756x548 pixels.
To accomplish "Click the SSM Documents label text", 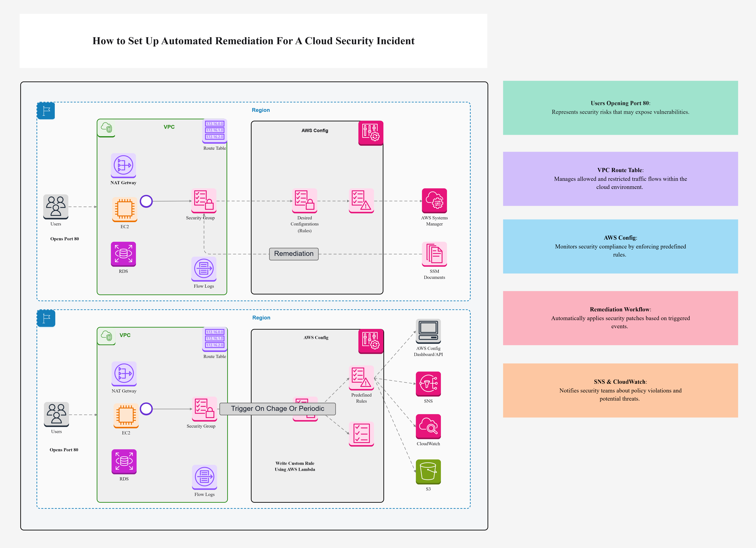I will pyautogui.click(x=434, y=274).
